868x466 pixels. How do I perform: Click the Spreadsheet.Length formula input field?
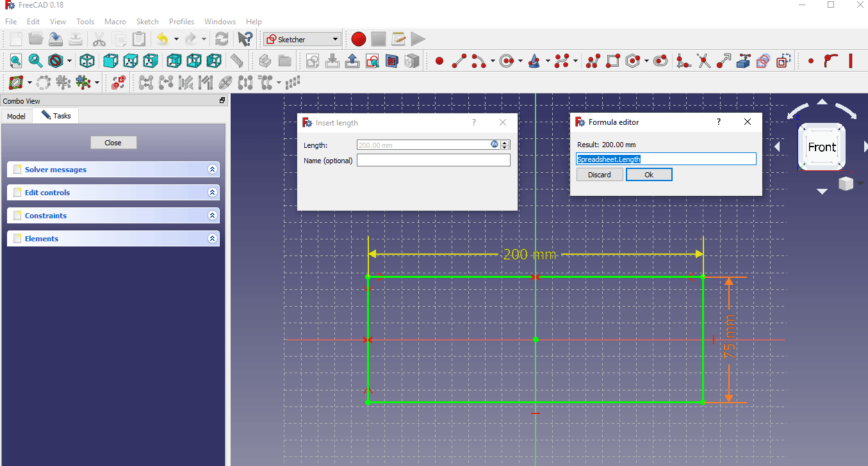(x=666, y=159)
